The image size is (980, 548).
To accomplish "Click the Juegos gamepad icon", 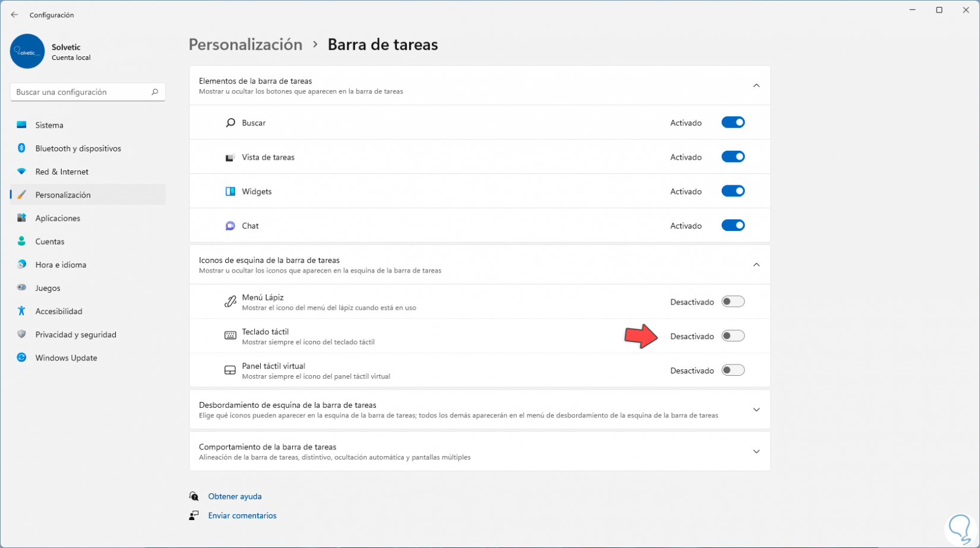I will tap(21, 288).
